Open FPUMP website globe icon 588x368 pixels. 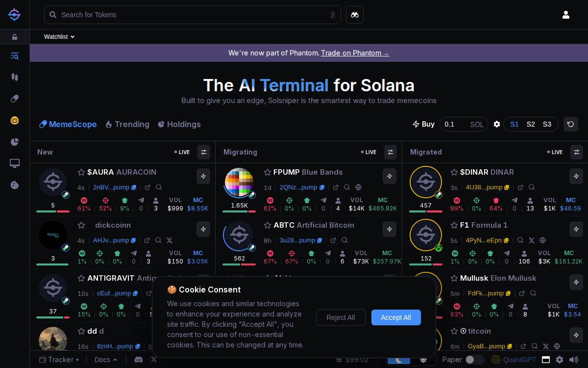[x=358, y=187]
